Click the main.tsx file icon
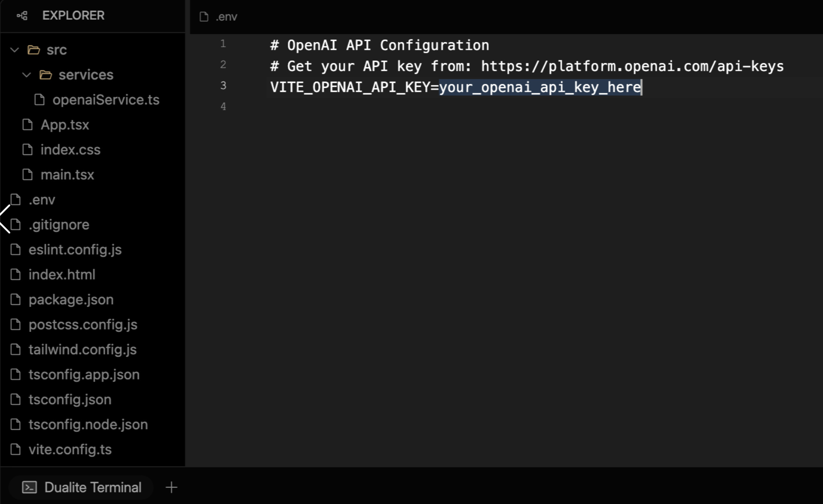The height and width of the screenshot is (504, 823). [x=27, y=175]
